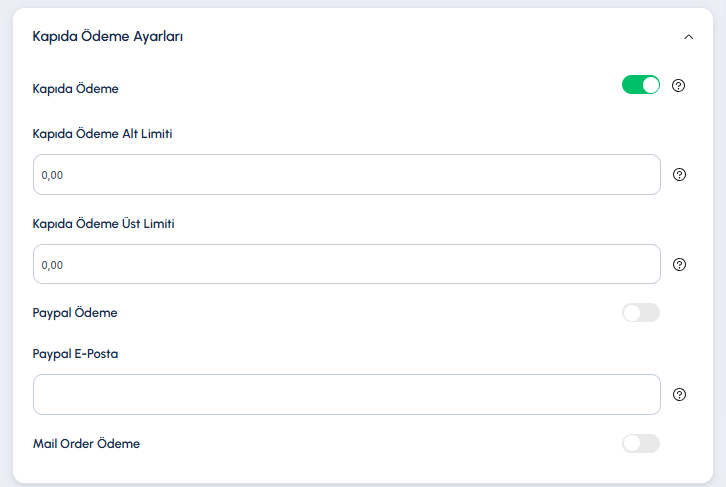Click the Kapıda Ödeme Ayarları header title
The height and width of the screenshot is (487, 726).
click(107, 36)
